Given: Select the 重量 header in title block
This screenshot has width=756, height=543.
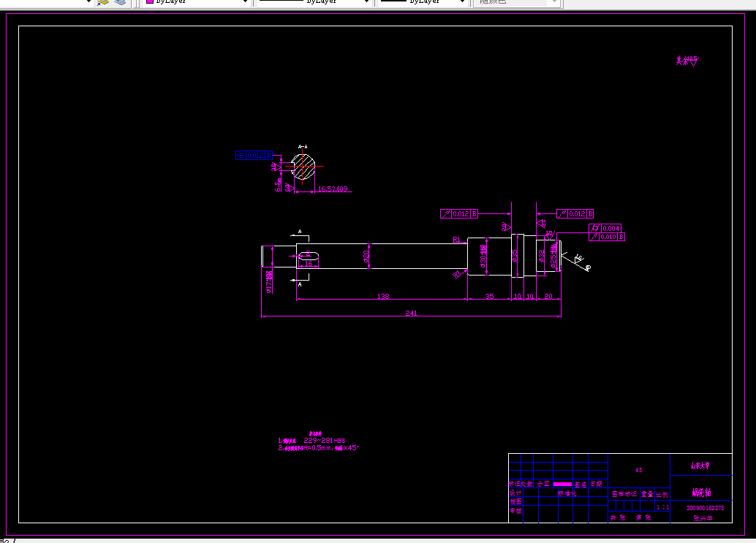Looking at the screenshot, I should [x=647, y=494].
